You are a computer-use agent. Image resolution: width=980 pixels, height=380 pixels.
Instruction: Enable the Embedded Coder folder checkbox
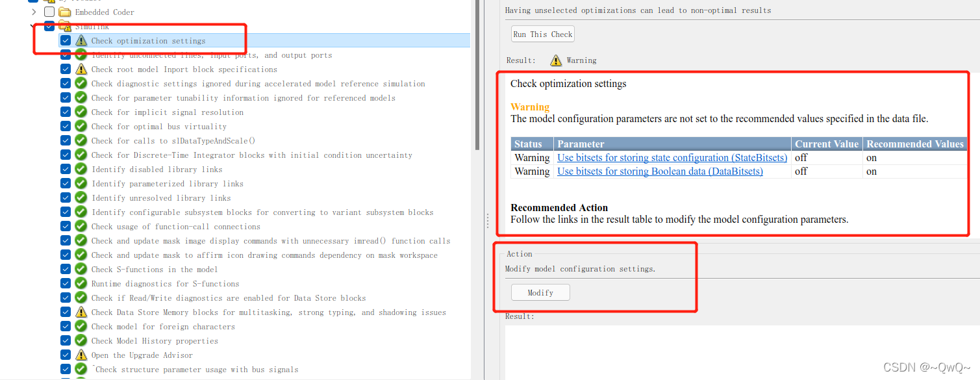49,12
